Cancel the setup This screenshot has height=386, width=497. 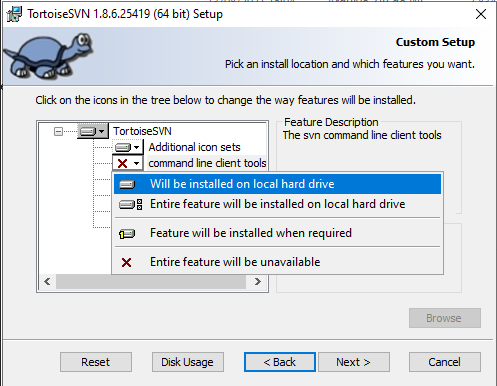coord(445,362)
